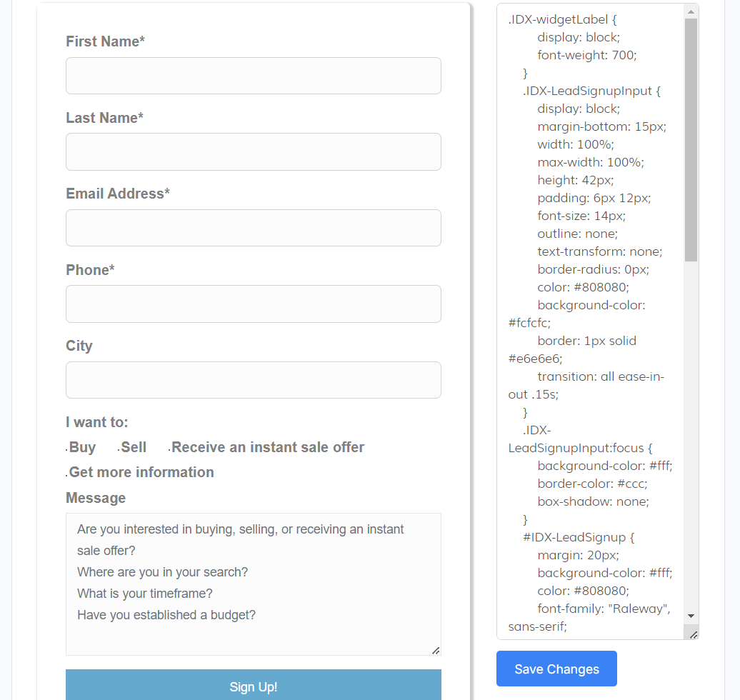Viewport: 740px width, 700px height.
Task: Select the Buy radio option
Action: pos(67,450)
